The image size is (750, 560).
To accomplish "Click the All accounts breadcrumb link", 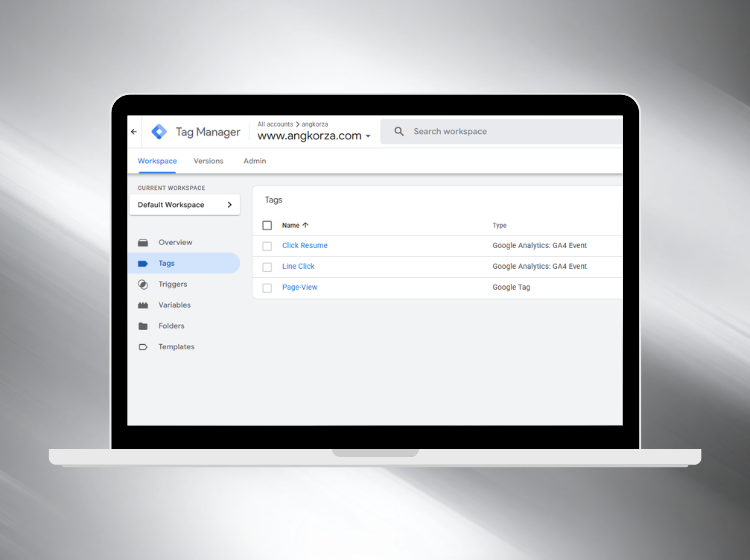I will (x=275, y=124).
